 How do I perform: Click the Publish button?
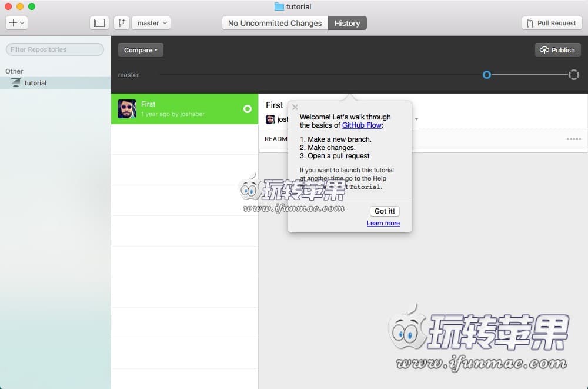(557, 50)
